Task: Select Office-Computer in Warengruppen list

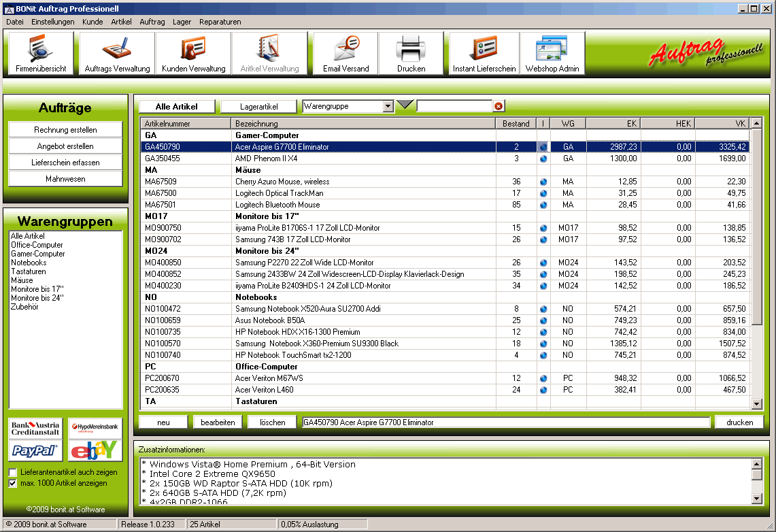Action: tap(37, 245)
